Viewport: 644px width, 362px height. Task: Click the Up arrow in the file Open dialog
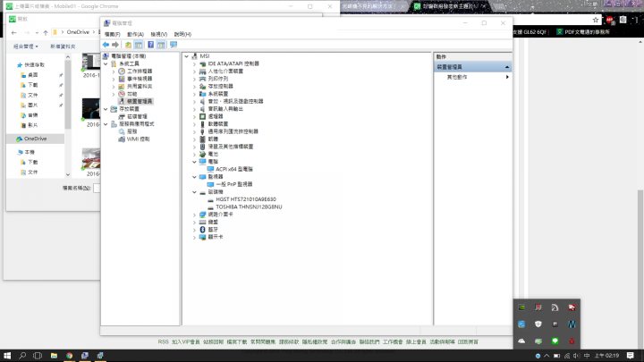[46, 32]
